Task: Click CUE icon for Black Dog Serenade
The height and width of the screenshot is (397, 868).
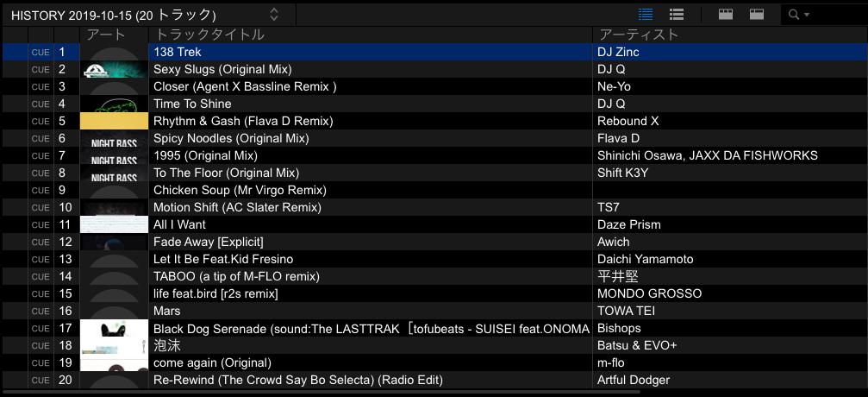Action: click(41, 328)
